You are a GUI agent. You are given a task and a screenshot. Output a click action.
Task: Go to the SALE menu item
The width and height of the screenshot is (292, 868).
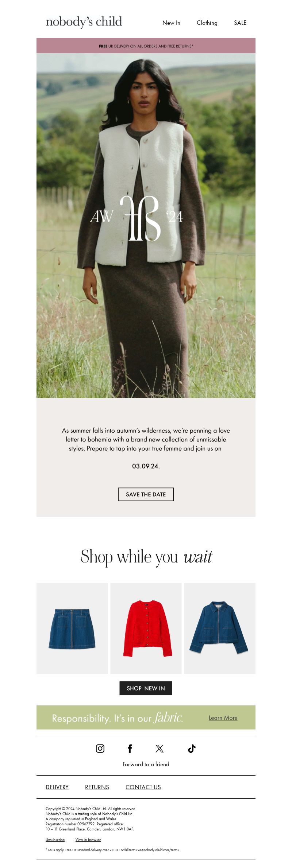point(240,23)
